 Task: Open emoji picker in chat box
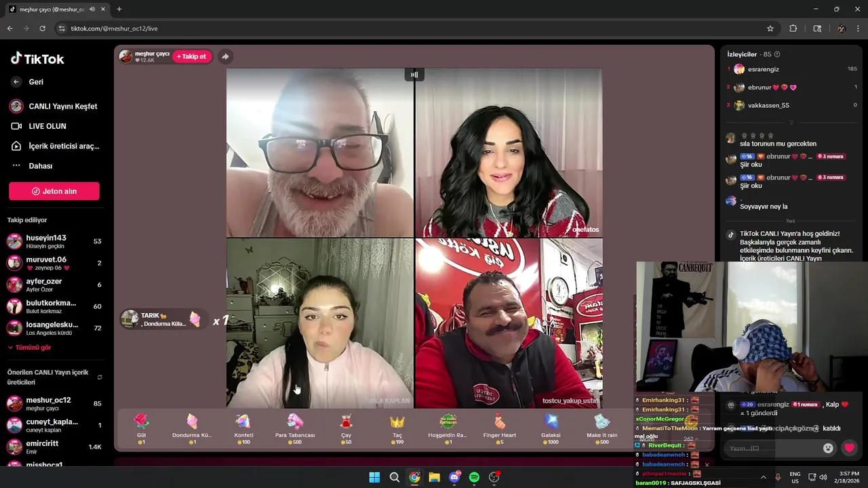point(828,448)
